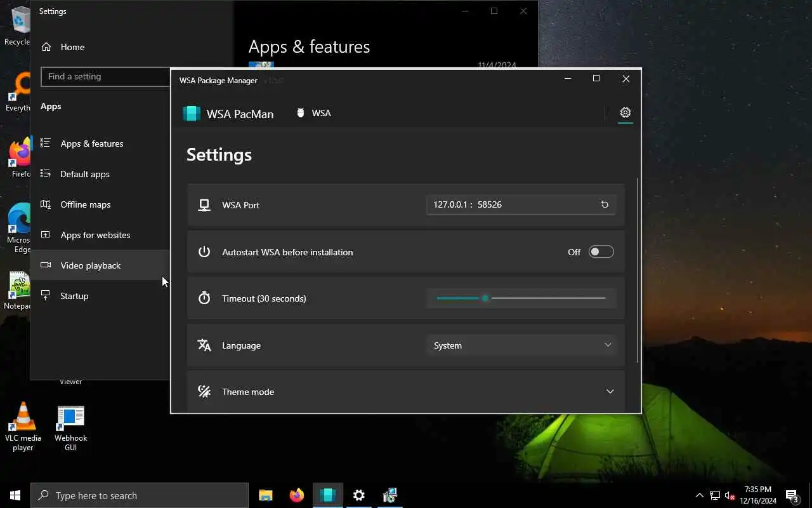Open Apps for websites in Settings sidebar

click(96, 235)
